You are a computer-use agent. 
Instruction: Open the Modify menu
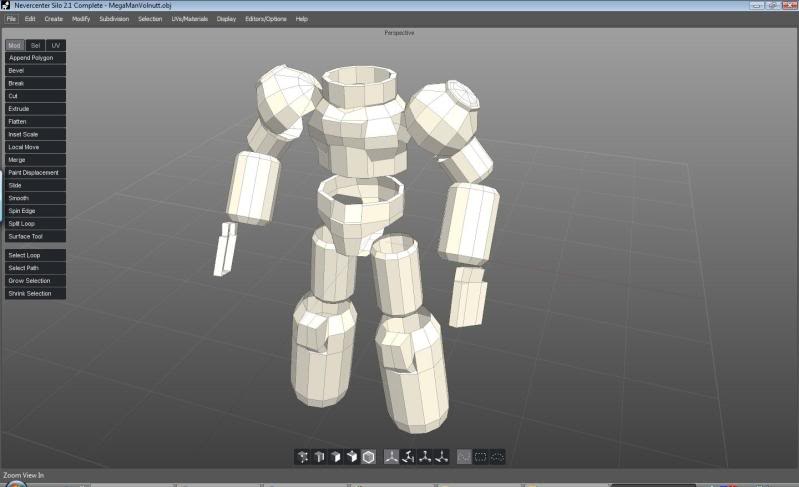(81, 19)
